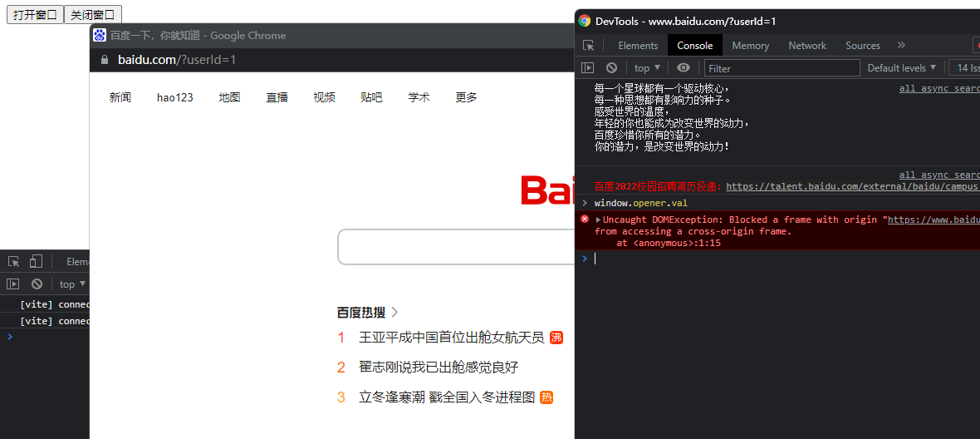980x439 pixels.
Task: Click the 关闭窗口 button
Action: point(92,14)
